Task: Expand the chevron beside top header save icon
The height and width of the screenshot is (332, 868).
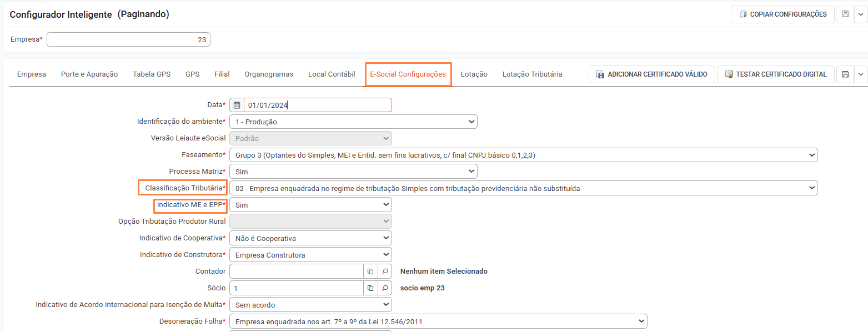Action: pyautogui.click(x=861, y=14)
